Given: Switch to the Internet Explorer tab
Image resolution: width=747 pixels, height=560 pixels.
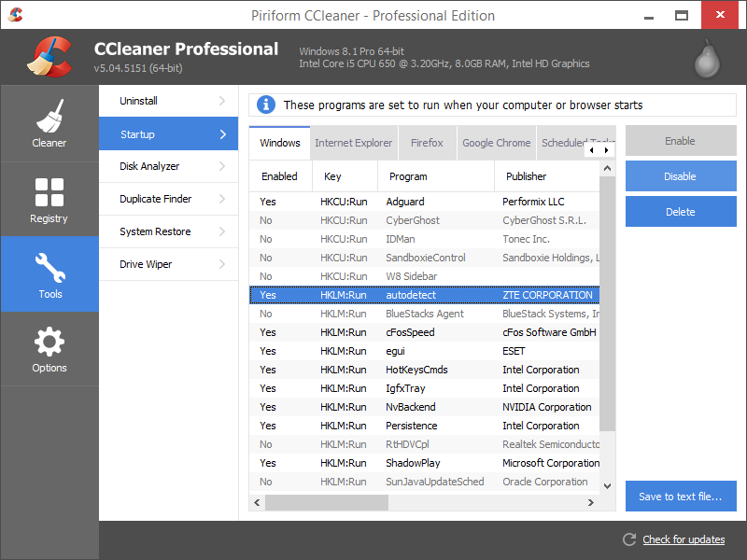Looking at the screenshot, I should [x=354, y=143].
